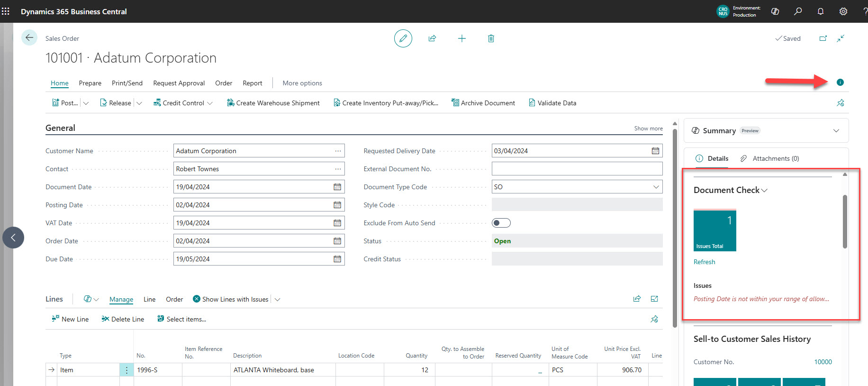Click the Lines pin toolbar icon

(654, 319)
